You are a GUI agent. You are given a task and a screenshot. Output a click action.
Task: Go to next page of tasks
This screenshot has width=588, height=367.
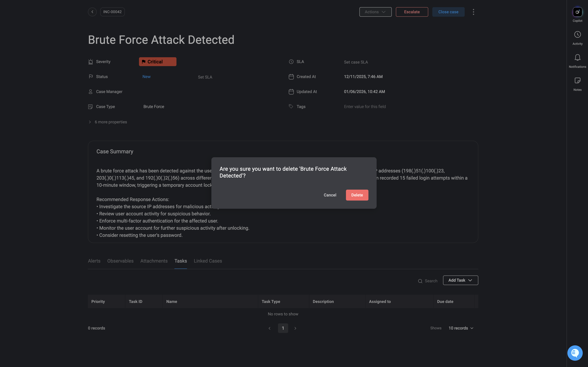295,328
